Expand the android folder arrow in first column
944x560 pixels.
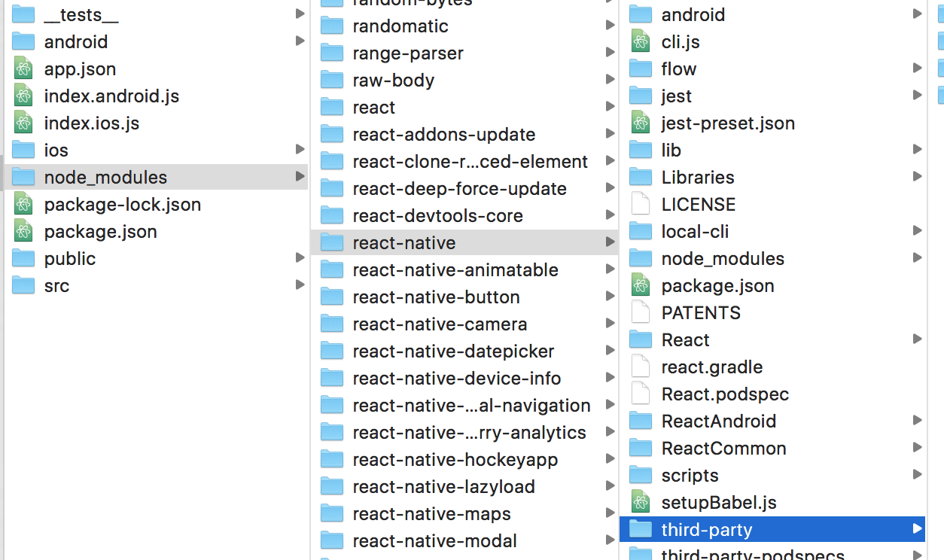point(300,41)
